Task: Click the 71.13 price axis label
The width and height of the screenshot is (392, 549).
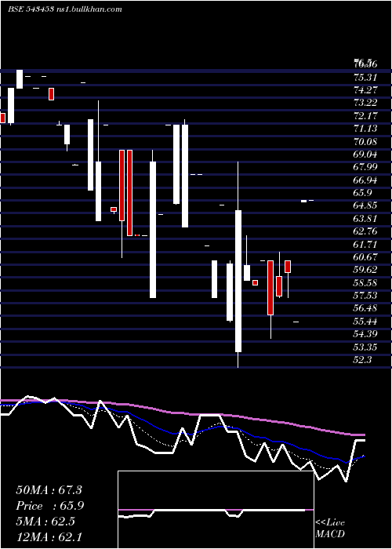Action: pos(365,129)
